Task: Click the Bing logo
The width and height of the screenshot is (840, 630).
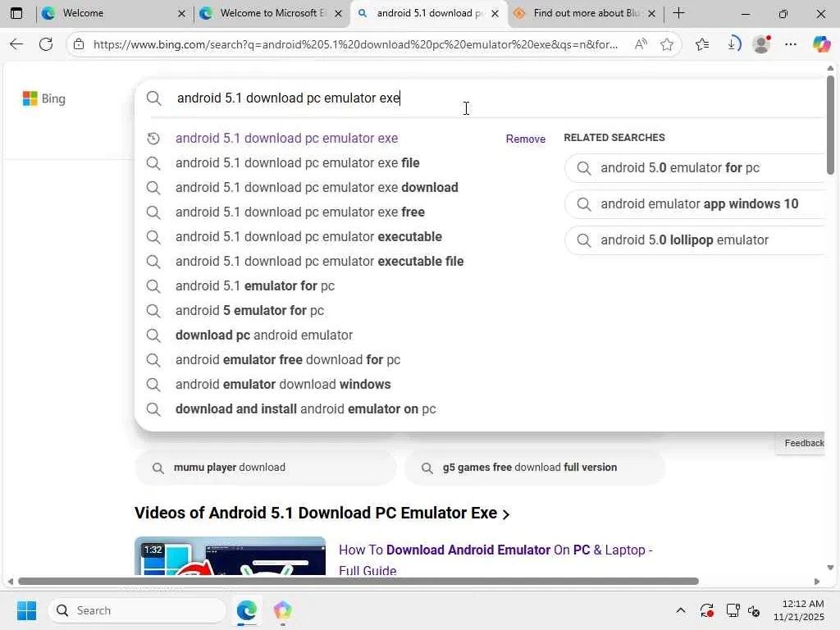Action: [x=44, y=98]
